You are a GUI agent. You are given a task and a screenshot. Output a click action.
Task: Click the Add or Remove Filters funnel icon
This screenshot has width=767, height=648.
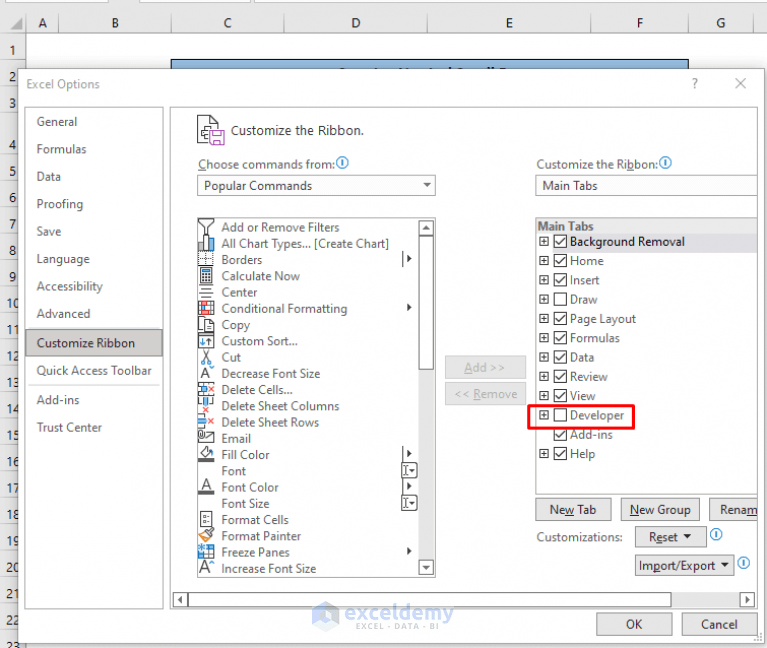206,227
